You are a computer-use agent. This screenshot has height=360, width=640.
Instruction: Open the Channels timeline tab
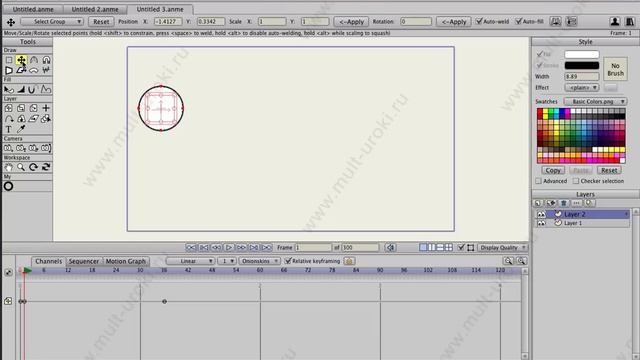pos(49,261)
